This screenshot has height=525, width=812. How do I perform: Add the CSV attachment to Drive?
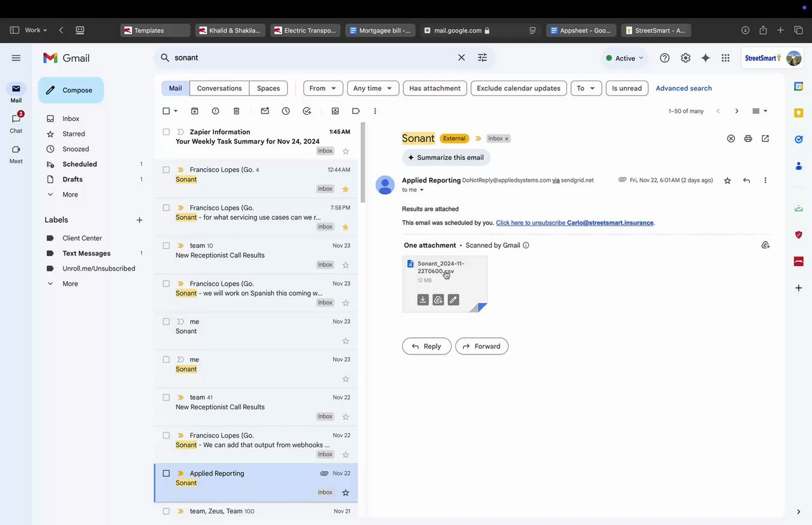tap(438, 300)
